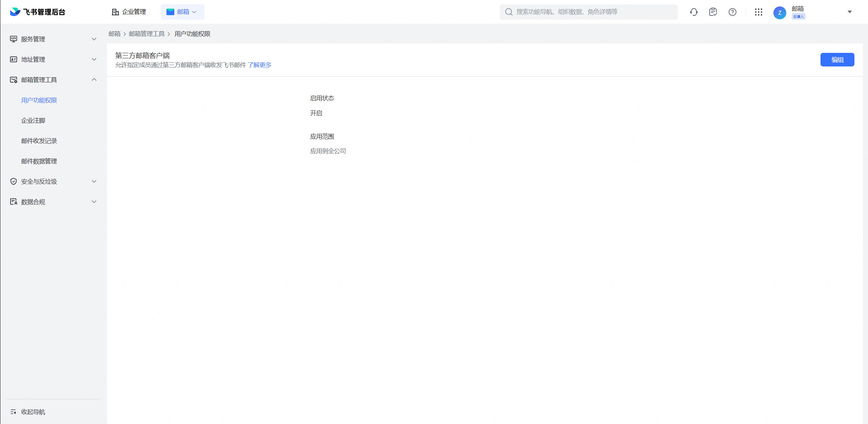Click the blue 编辑 button
868x424 pixels.
837,60
